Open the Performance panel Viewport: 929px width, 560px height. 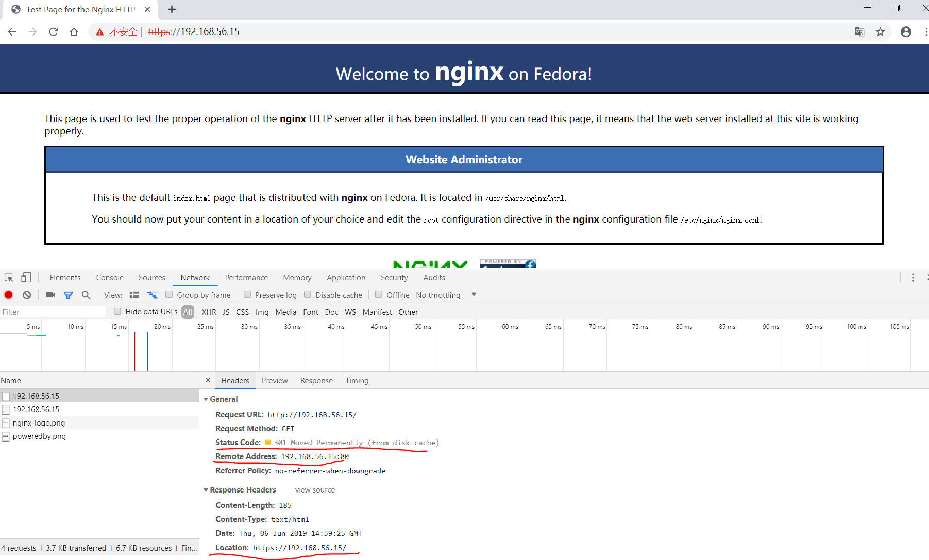[x=246, y=278]
